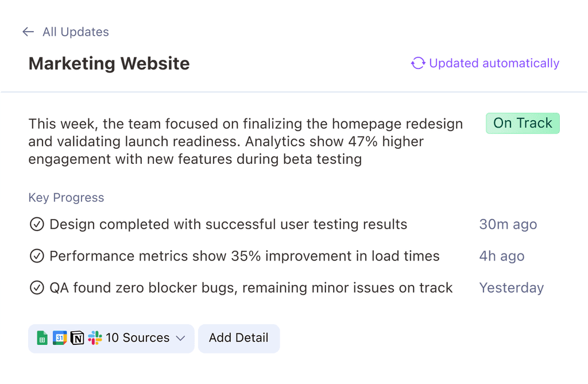Open the Add Detail button
The height and width of the screenshot is (384, 588).
[239, 338]
